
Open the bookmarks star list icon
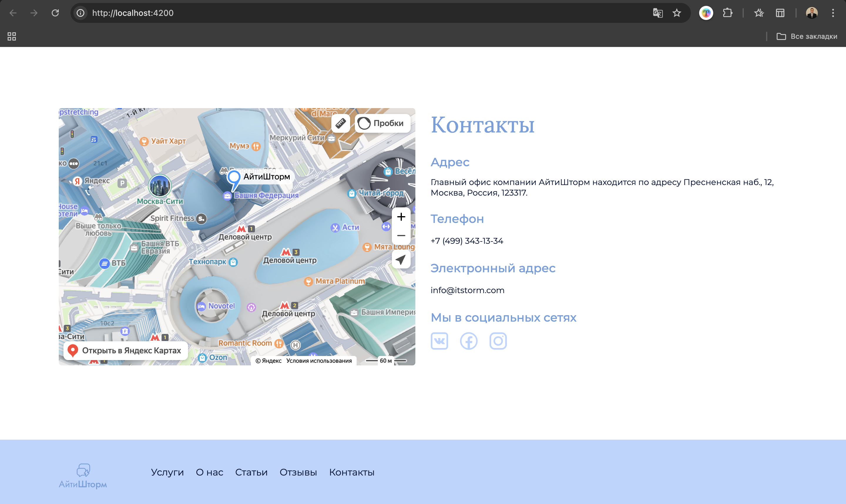tap(759, 13)
